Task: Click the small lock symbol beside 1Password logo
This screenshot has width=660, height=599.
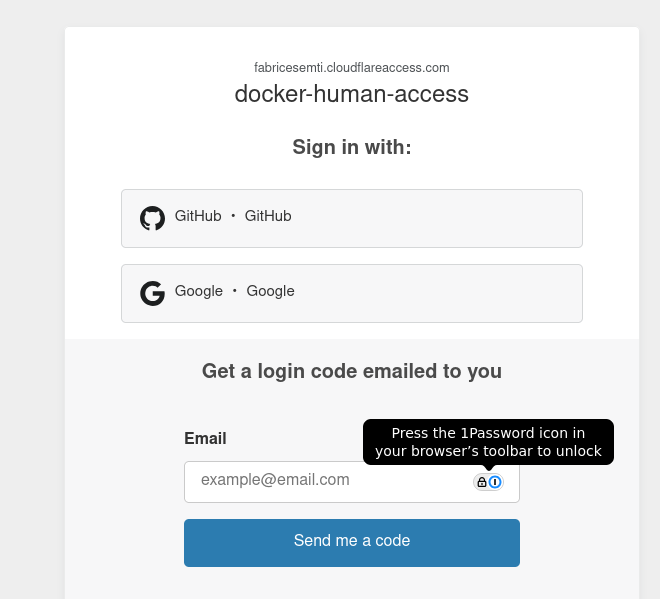Action: click(x=482, y=482)
